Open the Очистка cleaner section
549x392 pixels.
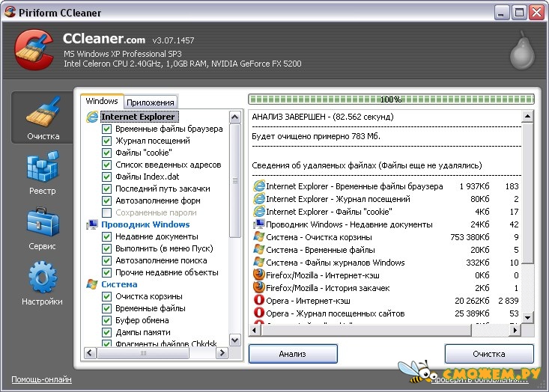[43, 118]
